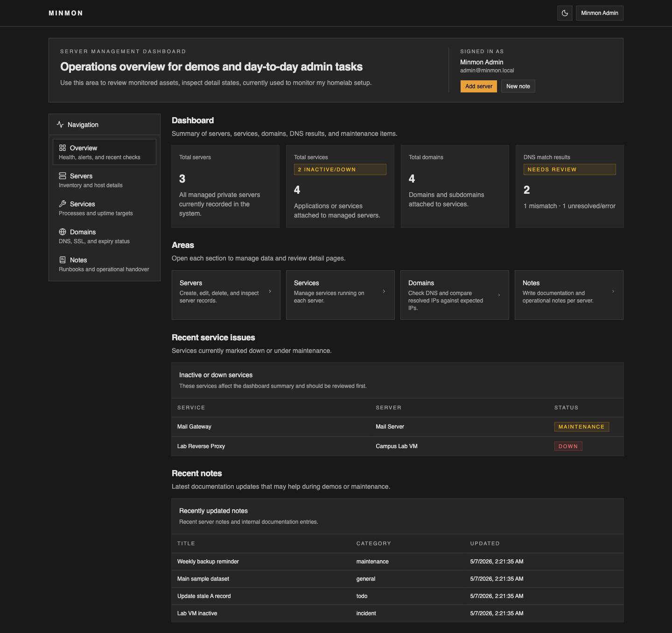Click the Overview grid icon in the sidebar
The width and height of the screenshot is (672, 633).
[x=63, y=148]
